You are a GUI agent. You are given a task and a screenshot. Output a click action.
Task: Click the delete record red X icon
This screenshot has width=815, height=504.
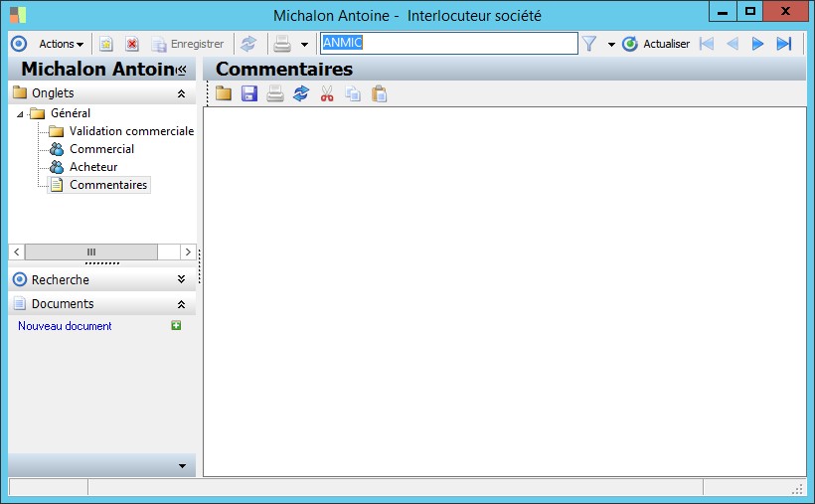point(132,44)
